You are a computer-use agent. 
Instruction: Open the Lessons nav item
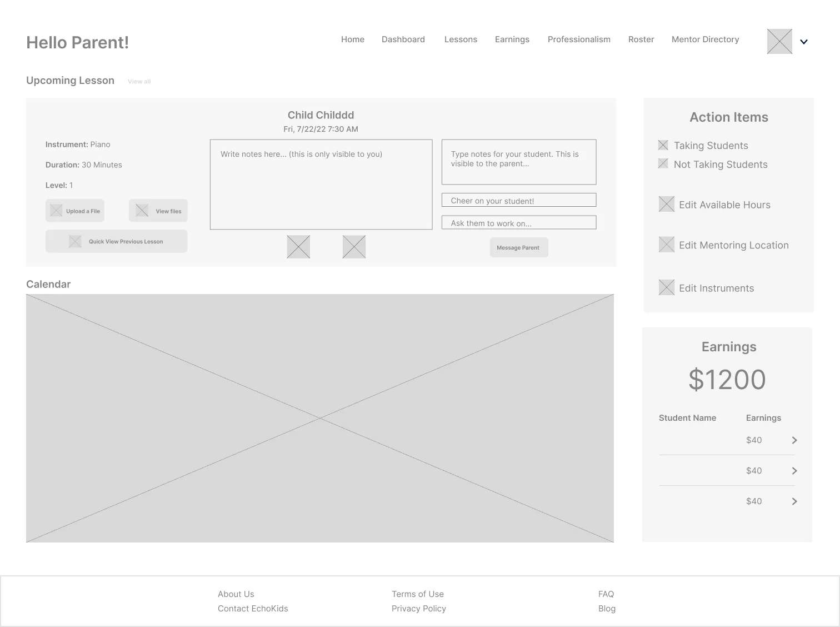[x=461, y=39]
